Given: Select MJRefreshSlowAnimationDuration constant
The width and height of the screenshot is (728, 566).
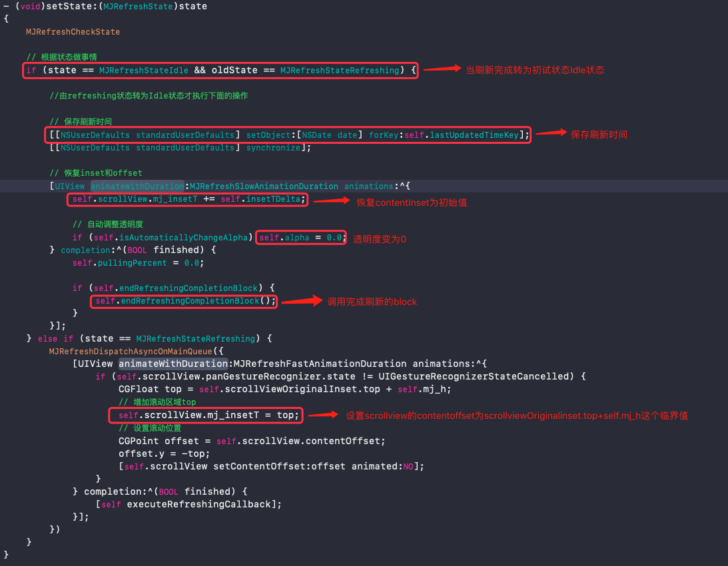Looking at the screenshot, I should 264,186.
